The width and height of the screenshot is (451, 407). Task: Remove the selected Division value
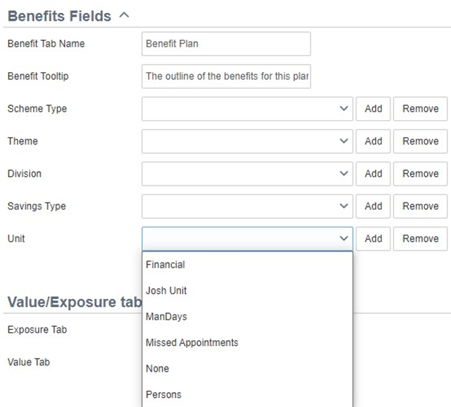coord(420,174)
